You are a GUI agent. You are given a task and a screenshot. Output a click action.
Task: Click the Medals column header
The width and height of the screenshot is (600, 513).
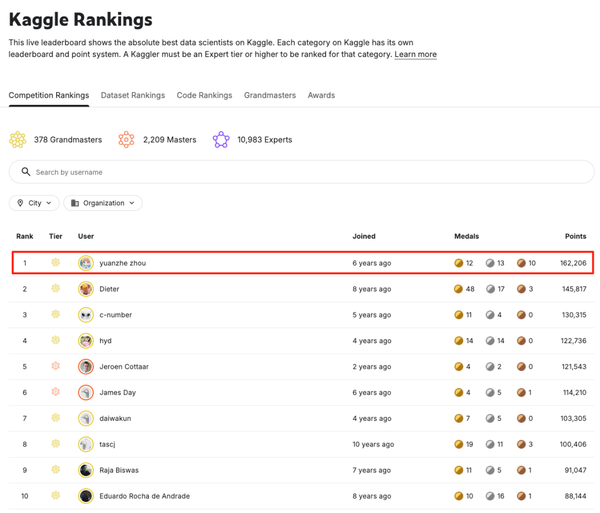[x=466, y=236]
